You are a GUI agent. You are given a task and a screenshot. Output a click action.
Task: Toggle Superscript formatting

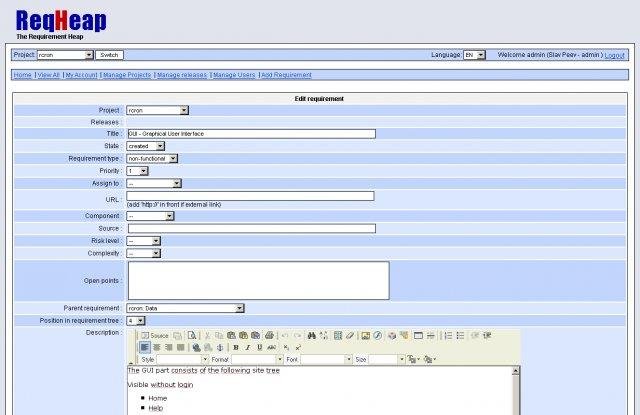pyautogui.click(x=298, y=347)
